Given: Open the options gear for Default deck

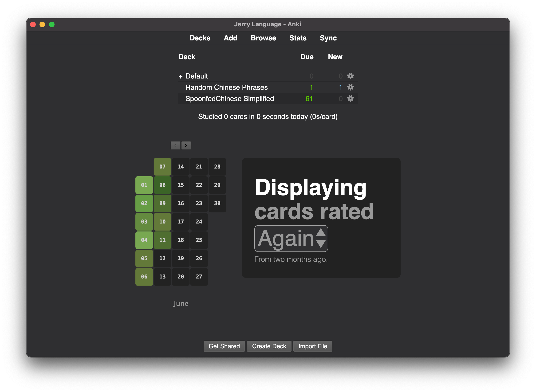Looking at the screenshot, I should pyautogui.click(x=350, y=76).
